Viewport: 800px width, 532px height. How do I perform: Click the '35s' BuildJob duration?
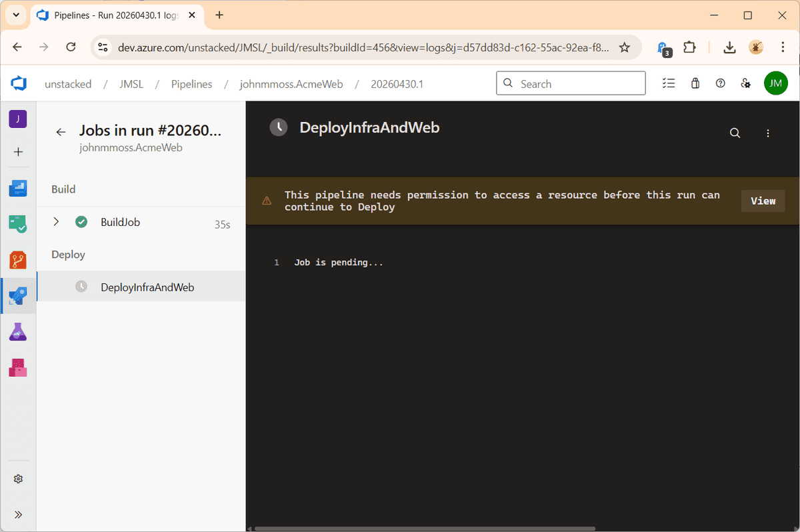222,225
